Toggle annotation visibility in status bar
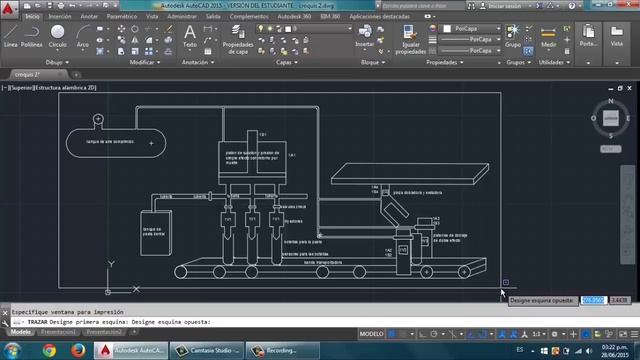Viewport: 640px width, 360px height. (x=502, y=334)
